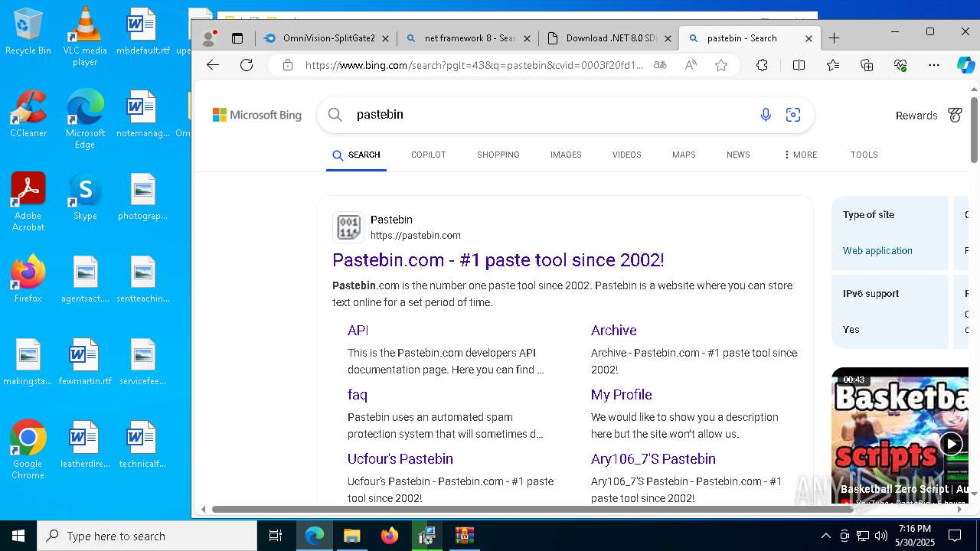Open File Explorer from the taskbar
The height and width of the screenshot is (551, 980).
click(351, 536)
